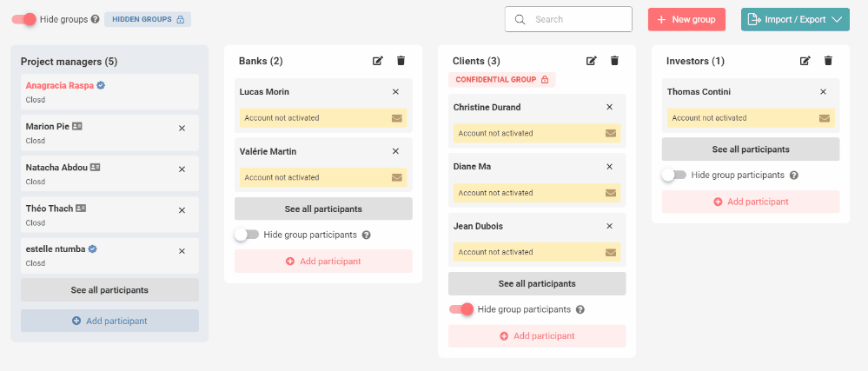868x371 pixels.
Task: Send activation email to Valérie Martin
Action: tap(397, 177)
